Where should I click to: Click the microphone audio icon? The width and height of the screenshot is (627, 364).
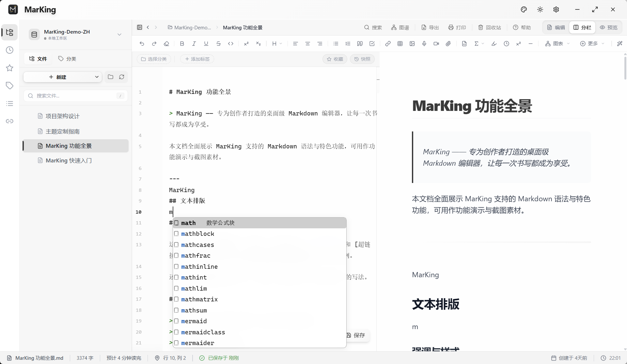click(424, 44)
